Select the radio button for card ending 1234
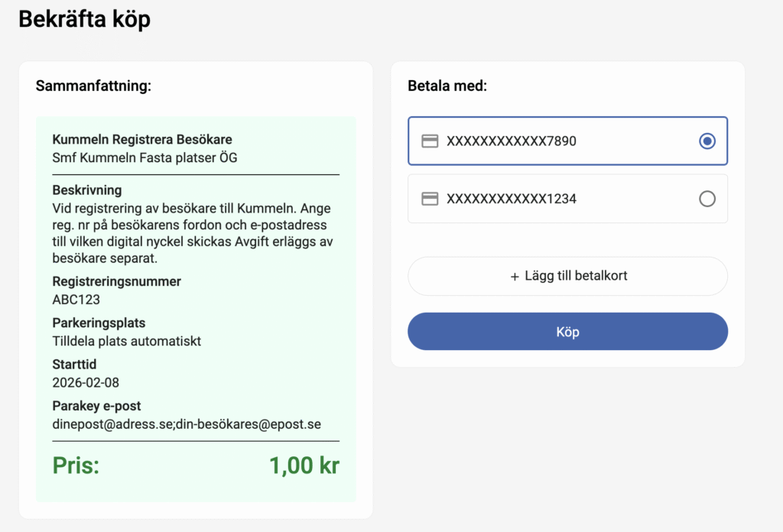 coord(707,199)
